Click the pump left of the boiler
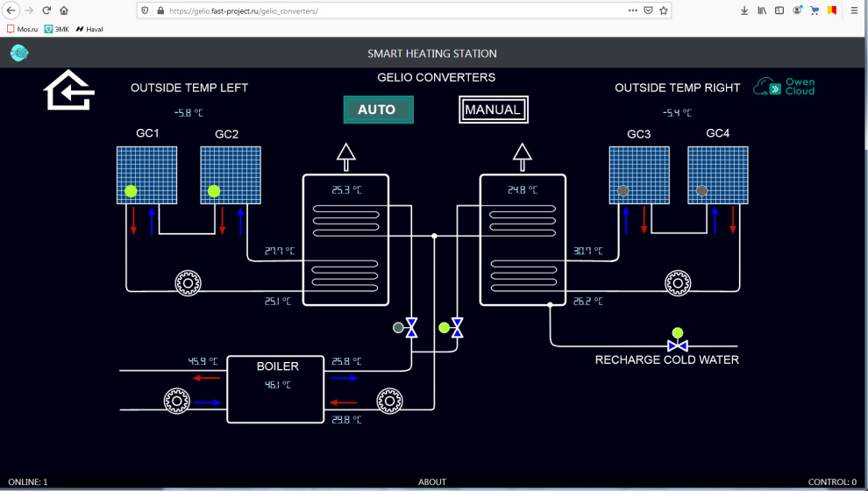The height and width of the screenshot is (491, 868). click(x=177, y=402)
